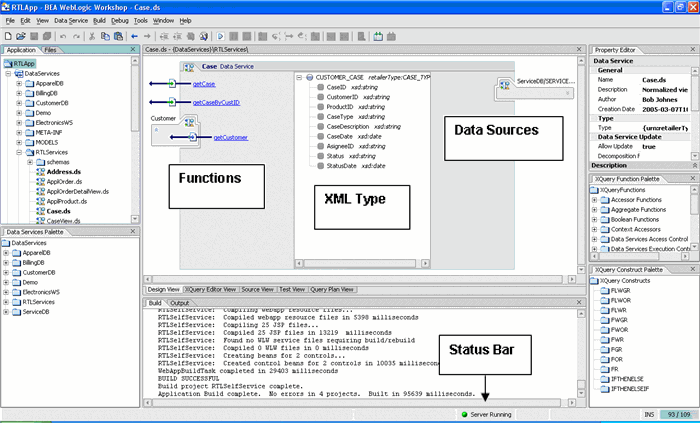This screenshot has width=700, height=423.
Task: Open the getCase function link
Action: click(204, 84)
